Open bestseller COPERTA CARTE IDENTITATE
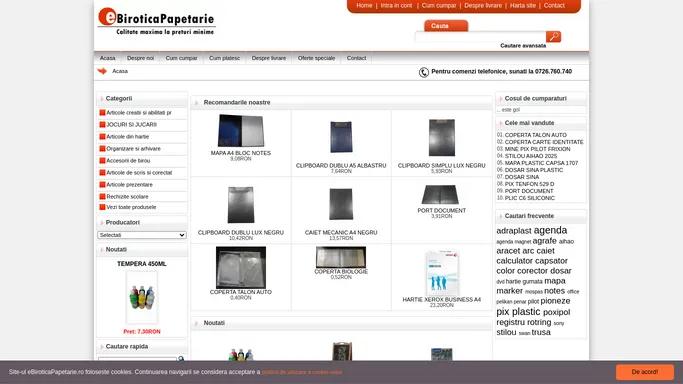This screenshot has height=384, width=683. pos(544,142)
